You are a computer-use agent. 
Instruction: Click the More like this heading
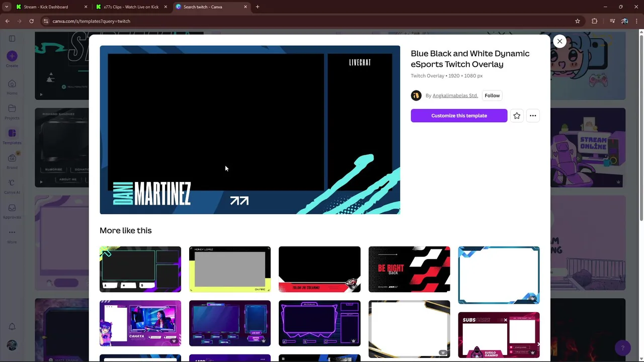(125, 230)
